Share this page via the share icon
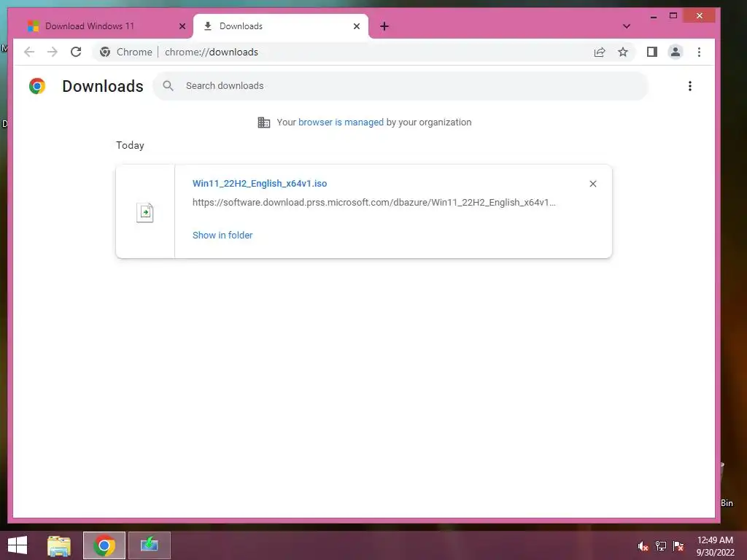The image size is (747, 560). click(x=600, y=52)
